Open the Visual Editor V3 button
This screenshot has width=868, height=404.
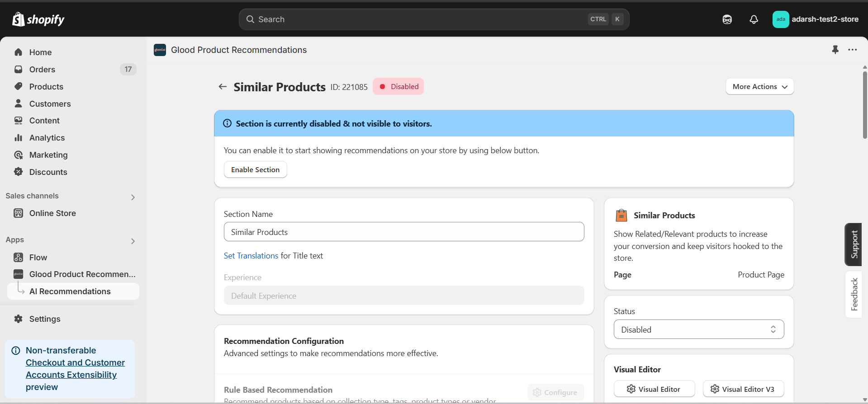tap(743, 389)
